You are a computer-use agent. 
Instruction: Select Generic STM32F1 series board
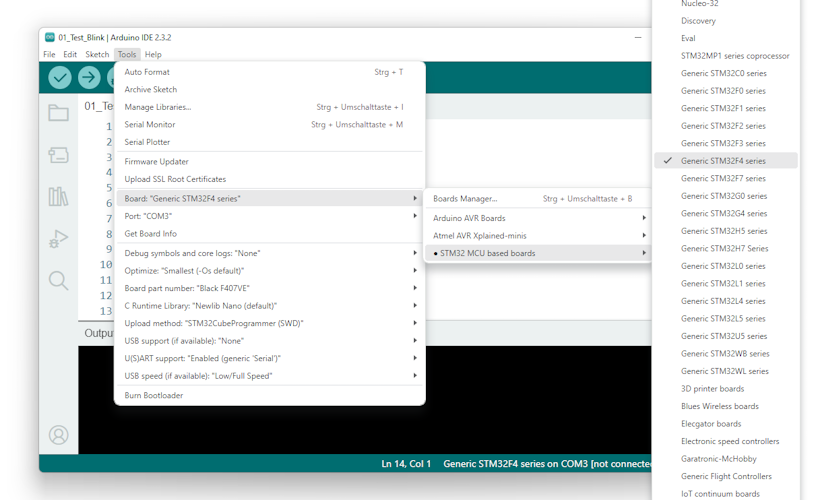point(726,108)
